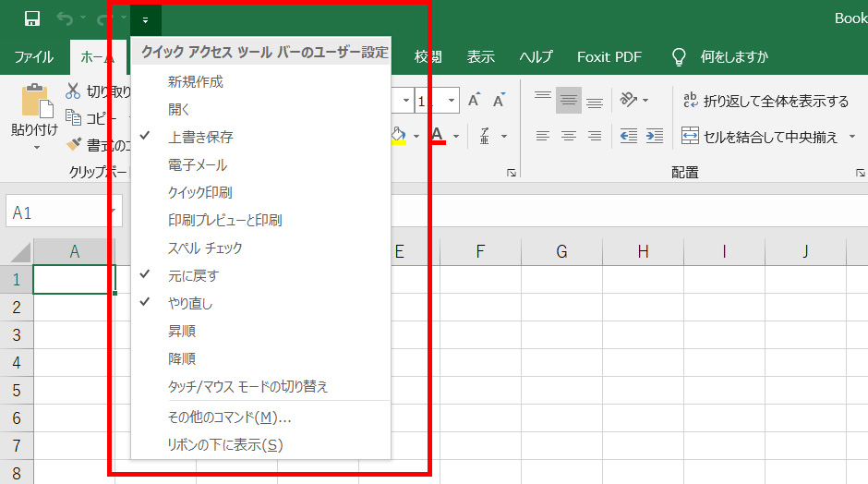Choose リボンの下に表示(S) menu item
The width and height of the screenshot is (868, 484).
coord(260,444)
